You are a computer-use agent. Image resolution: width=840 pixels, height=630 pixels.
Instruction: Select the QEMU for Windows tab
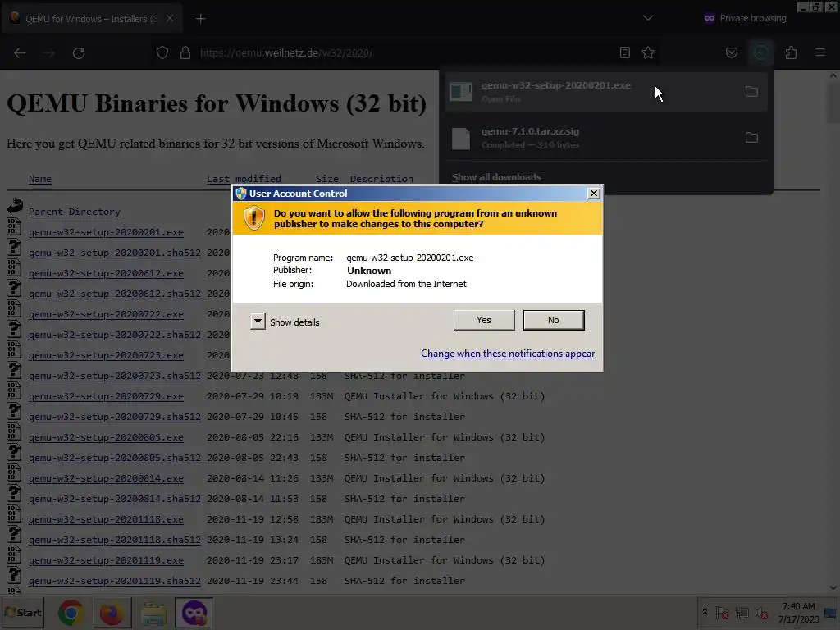(92, 19)
